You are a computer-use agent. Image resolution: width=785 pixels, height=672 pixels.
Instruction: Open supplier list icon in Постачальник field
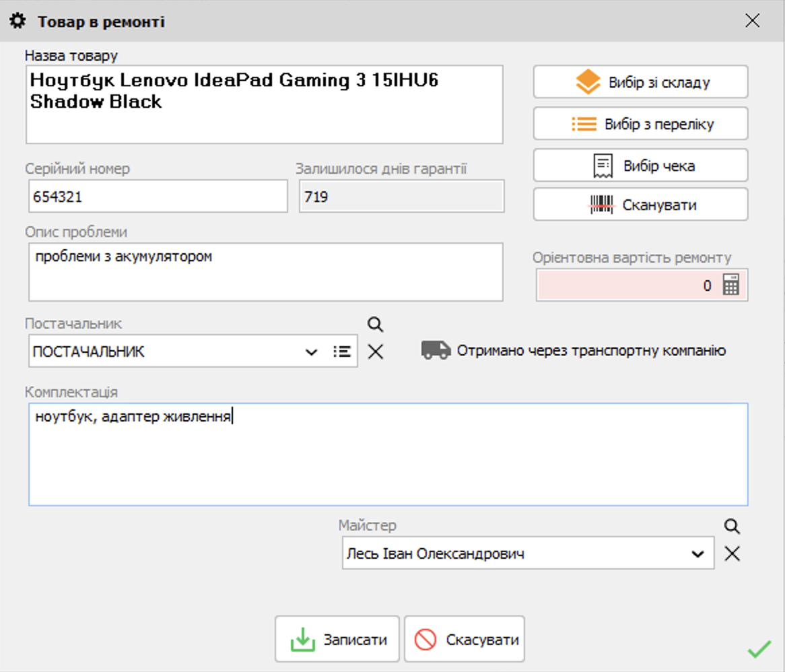(342, 351)
